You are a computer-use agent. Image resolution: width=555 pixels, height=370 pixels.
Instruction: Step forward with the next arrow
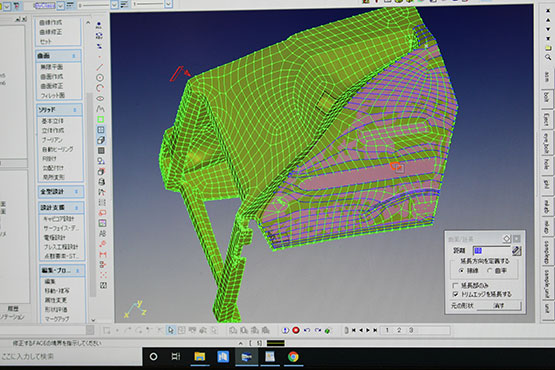[368, 330]
